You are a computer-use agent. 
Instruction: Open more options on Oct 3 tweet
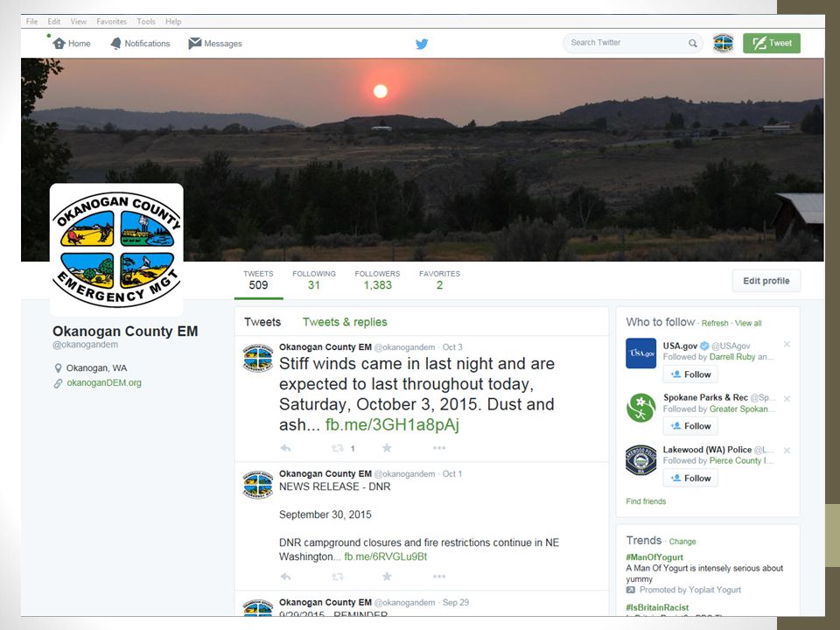click(x=438, y=448)
